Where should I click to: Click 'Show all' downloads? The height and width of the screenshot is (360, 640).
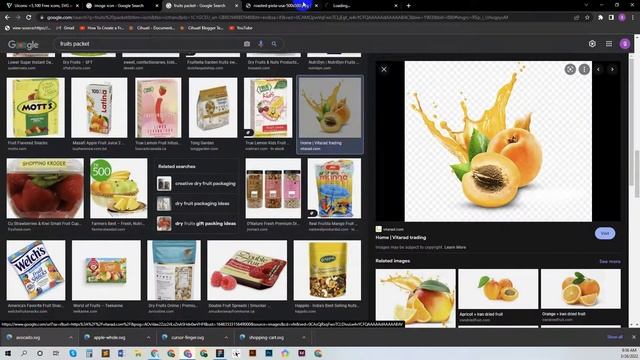[x=615, y=337]
